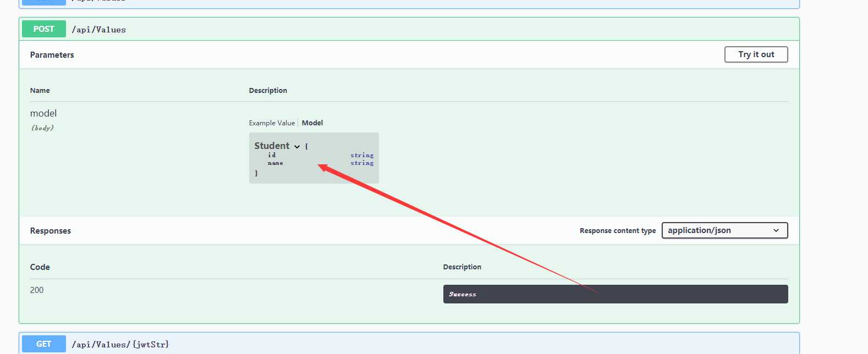Switch to the Example Value tab
Viewport: 868px width, 354px height.
(x=272, y=123)
